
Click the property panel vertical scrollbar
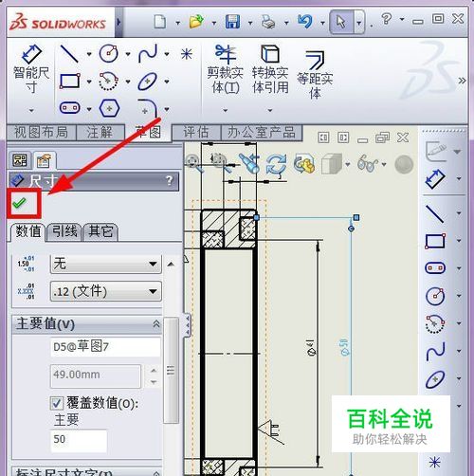pyautogui.click(x=171, y=370)
